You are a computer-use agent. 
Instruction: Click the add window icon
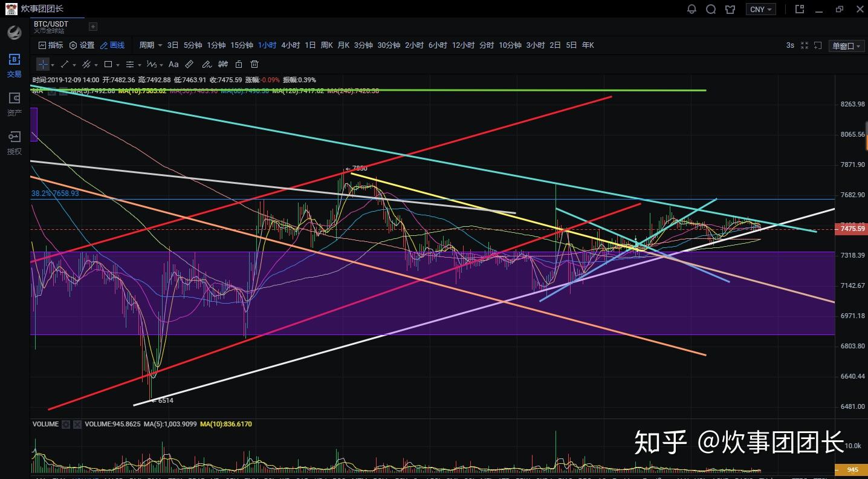(x=818, y=45)
